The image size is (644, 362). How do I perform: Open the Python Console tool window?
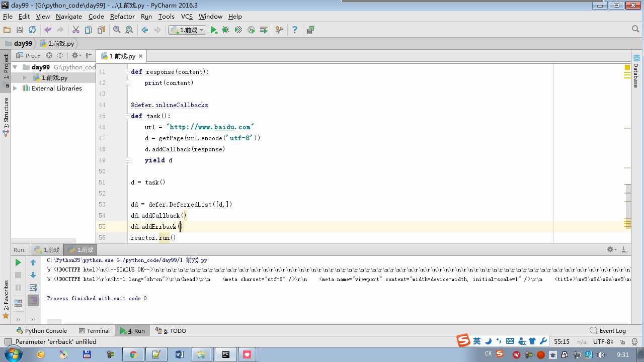(x=41, y=331)
